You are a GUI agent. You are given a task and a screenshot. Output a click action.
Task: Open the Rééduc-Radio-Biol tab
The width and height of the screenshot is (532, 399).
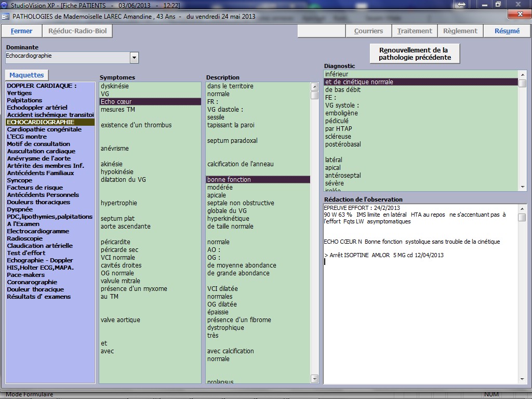[x=77, y=31]
